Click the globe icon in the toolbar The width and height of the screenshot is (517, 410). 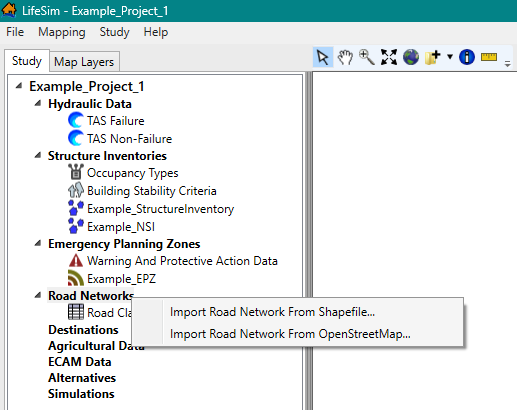[411, 57]
